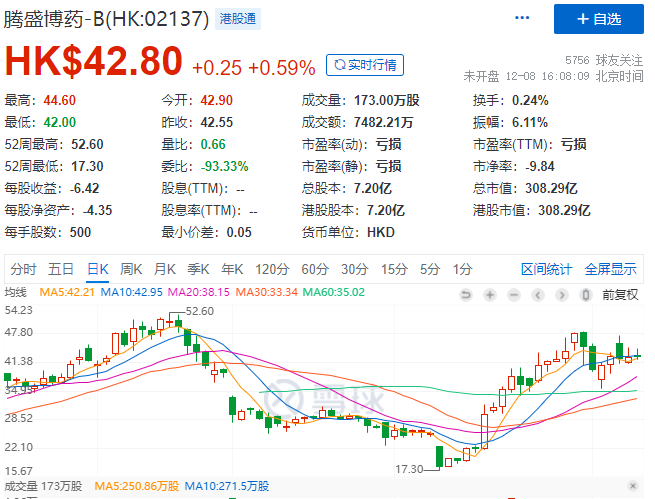The height and width of the screenshot is (499, 655).
Task: Click the 总市值 value 308.29亿
Action: tap(551, 188)
